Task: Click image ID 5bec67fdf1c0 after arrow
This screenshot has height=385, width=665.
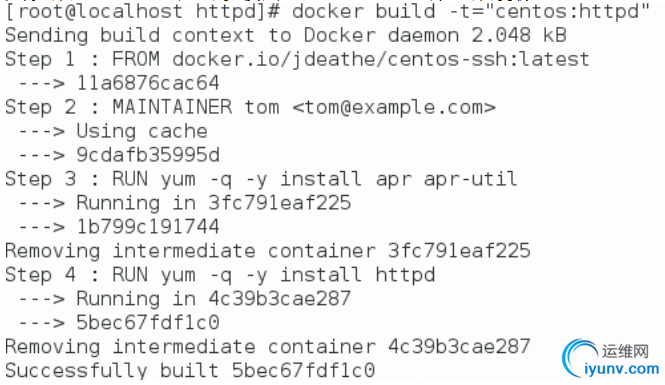Action: tap(148, 323)
